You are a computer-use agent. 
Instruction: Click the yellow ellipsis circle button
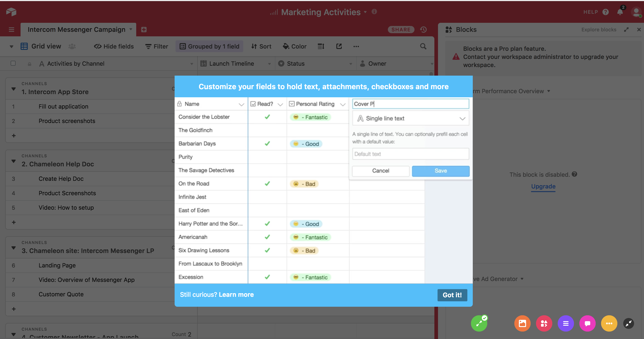point(609,323)
